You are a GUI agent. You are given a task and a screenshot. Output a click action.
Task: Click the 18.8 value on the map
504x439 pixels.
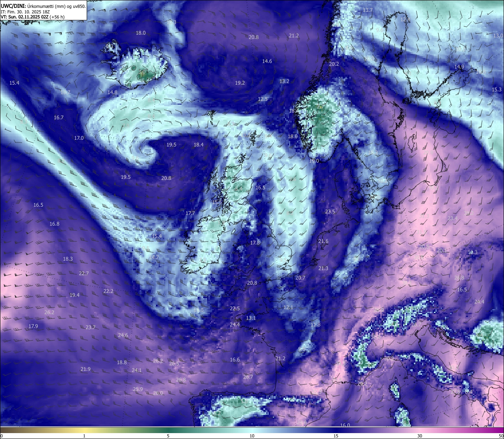122,362
